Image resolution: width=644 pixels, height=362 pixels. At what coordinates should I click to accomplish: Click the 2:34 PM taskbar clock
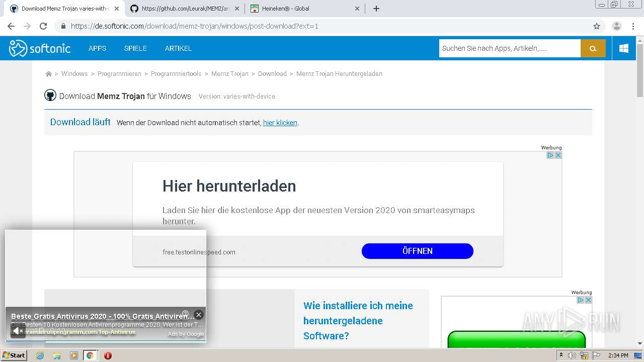(x=618, y=355)
